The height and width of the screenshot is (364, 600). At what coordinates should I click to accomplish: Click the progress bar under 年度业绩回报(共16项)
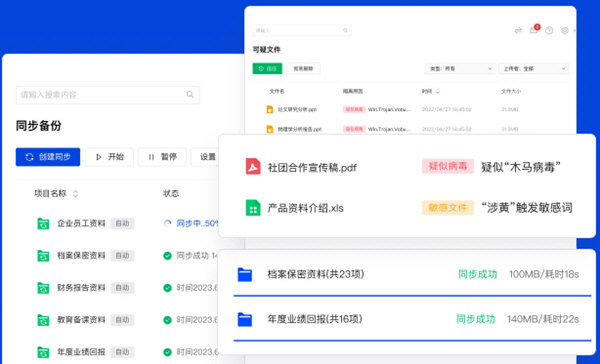(x=412, y=340)
